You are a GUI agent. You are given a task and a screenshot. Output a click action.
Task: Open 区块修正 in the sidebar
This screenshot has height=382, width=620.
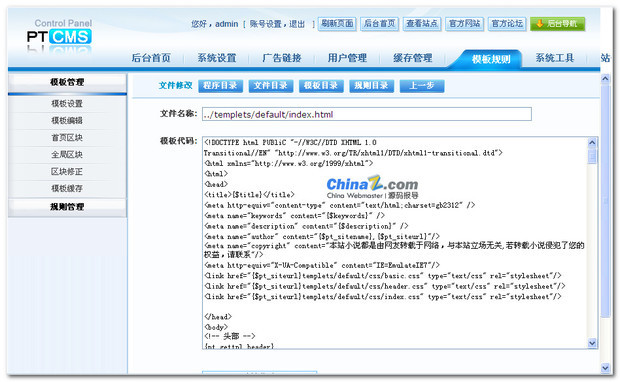[67, 172]
